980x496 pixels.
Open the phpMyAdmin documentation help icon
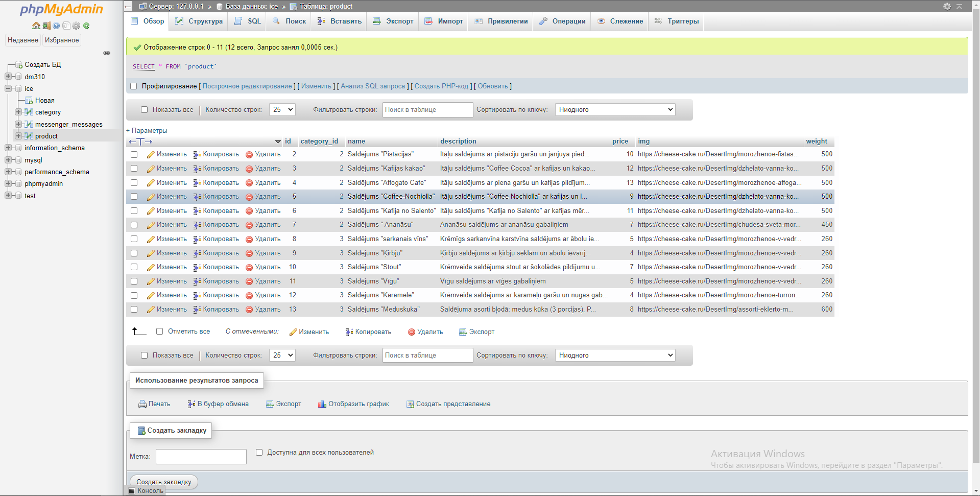point(56,26)
